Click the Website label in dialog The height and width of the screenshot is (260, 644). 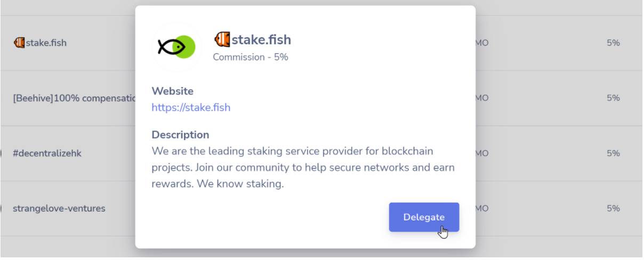(172, 91)
